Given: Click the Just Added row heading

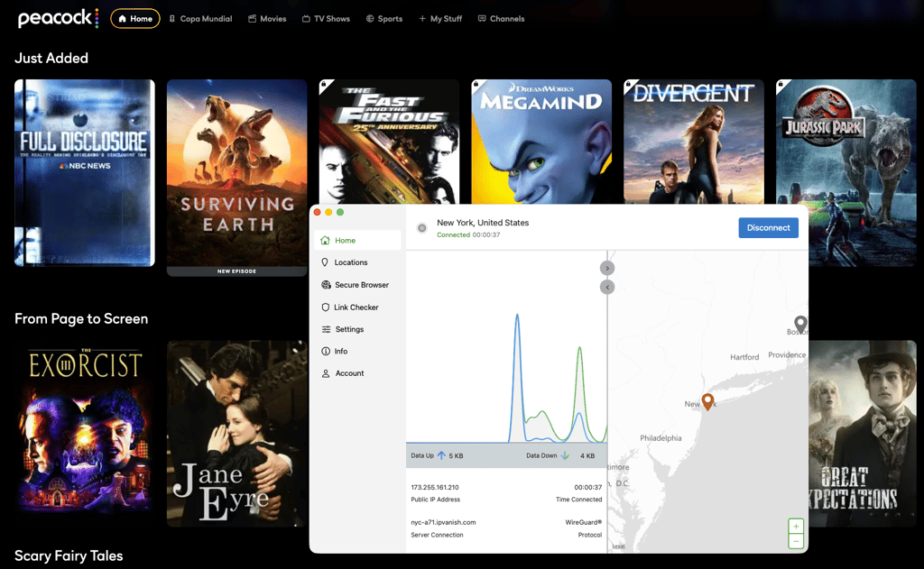Looking at the screenshot, I should click(x=51, y=59).
